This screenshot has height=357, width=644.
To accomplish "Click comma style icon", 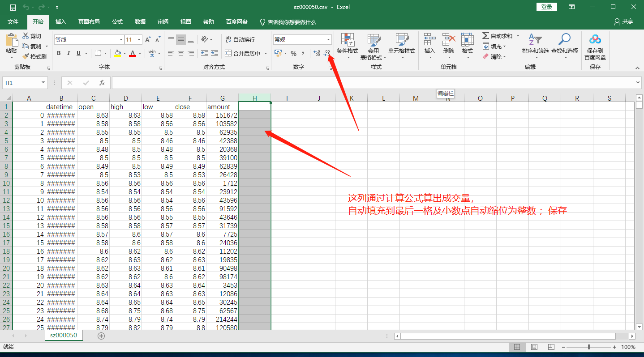I will pos(303,53).
